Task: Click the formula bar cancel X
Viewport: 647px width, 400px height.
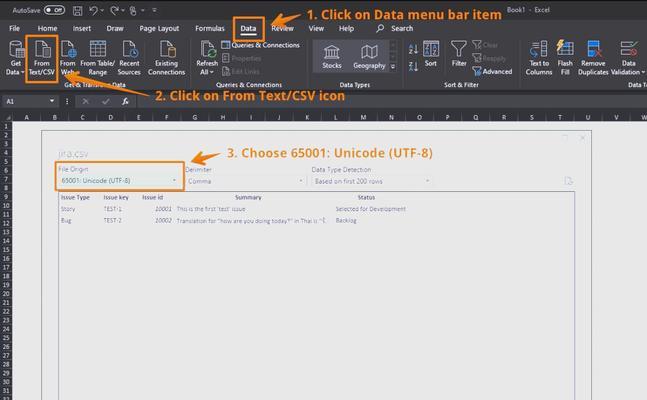Action: 85,101
